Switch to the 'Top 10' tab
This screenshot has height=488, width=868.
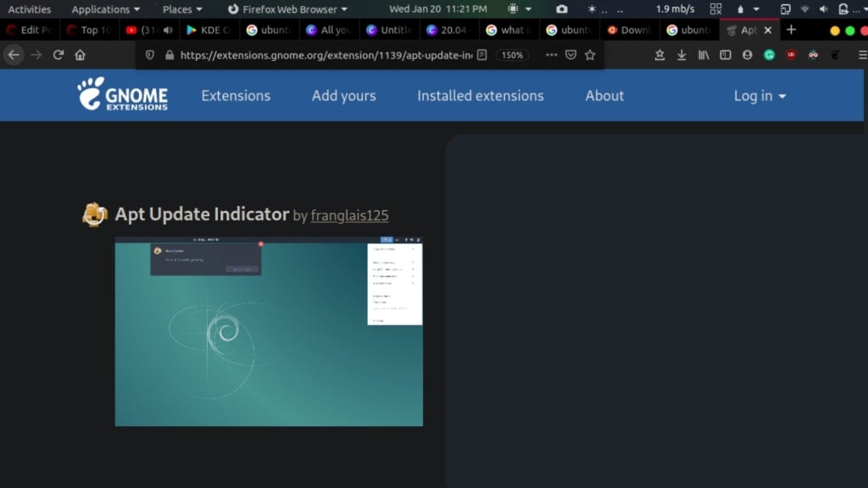[x=90, y=30]
